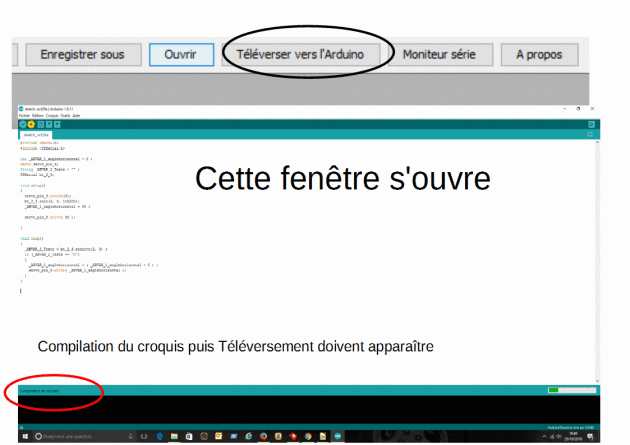Click the Windows Start button
Viewport: 630px width, 445px height.
(24, 437)
